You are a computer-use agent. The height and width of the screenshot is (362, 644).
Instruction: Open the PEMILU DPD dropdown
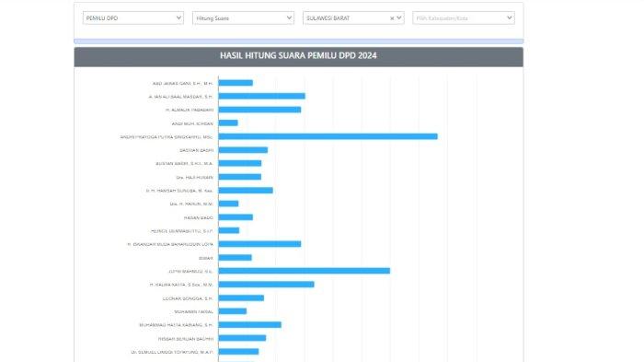tap(133, 18)
